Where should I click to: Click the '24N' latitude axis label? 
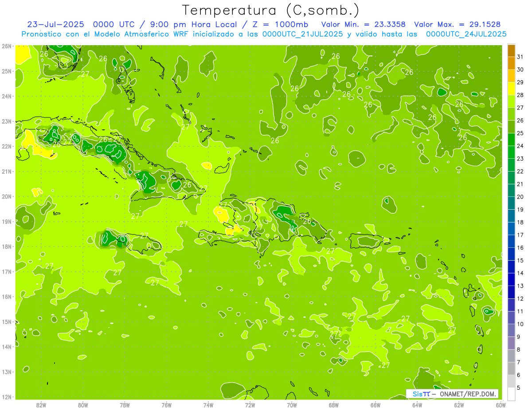(6, 96)
